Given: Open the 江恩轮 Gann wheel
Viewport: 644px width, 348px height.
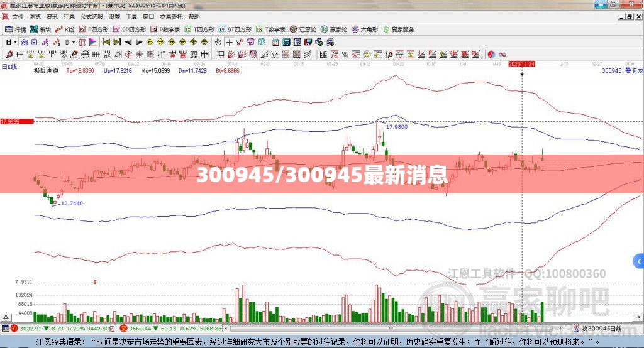Looking at the screenshot, I should tap(303, 29).
